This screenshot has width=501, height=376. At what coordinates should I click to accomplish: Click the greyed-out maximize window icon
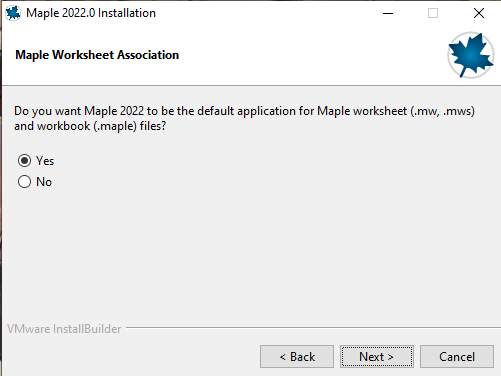[x=433, y=13]
